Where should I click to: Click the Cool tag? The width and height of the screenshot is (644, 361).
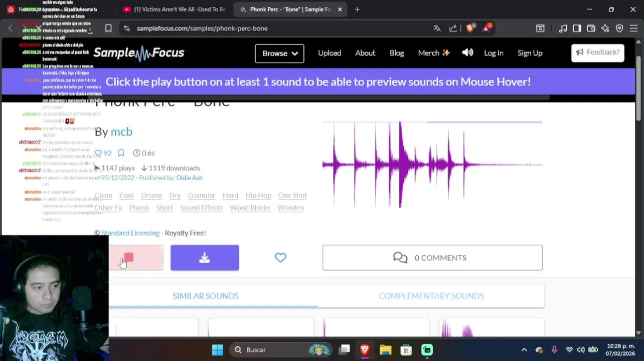(126, 196)
